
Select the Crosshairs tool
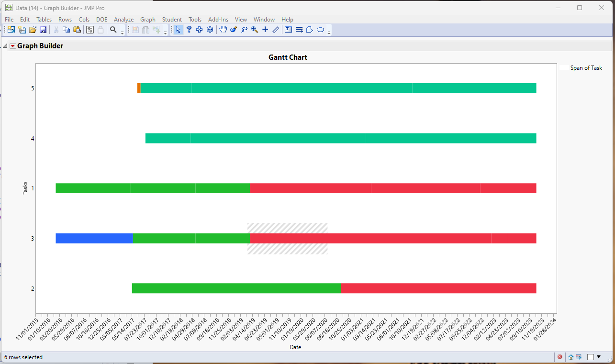265,30
